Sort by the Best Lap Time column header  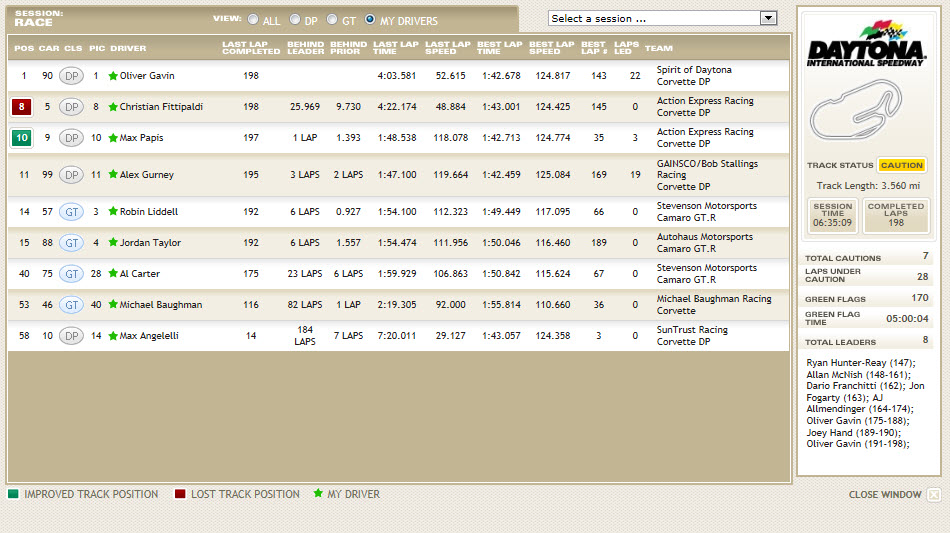(x=499, y=48)
